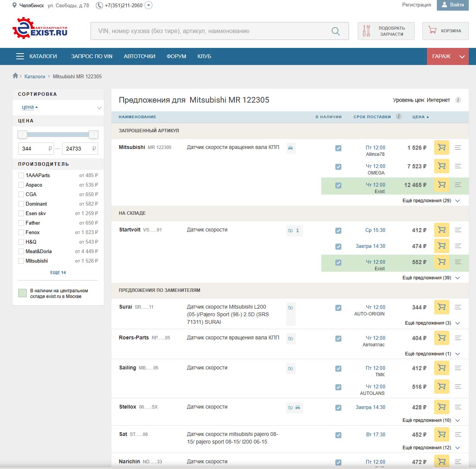
Task: Check the Fenox manufacturer checkbox
Action: click(x=21, y=232)
